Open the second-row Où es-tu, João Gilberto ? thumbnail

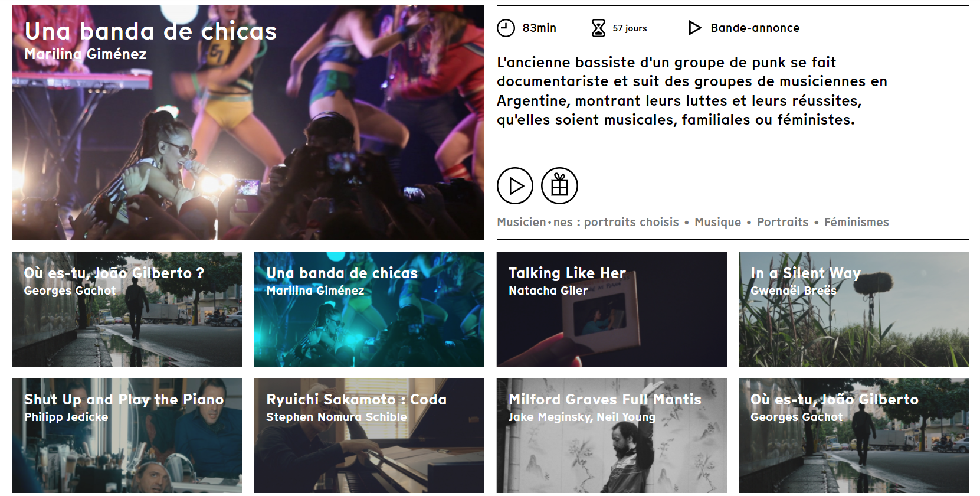coord(127,309)
